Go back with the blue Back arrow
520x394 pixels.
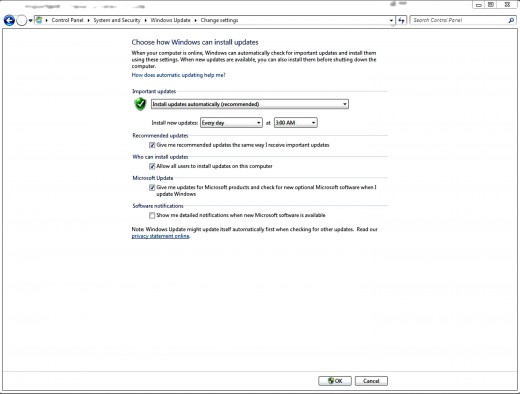pyautogui.click(x=9, y=20)
